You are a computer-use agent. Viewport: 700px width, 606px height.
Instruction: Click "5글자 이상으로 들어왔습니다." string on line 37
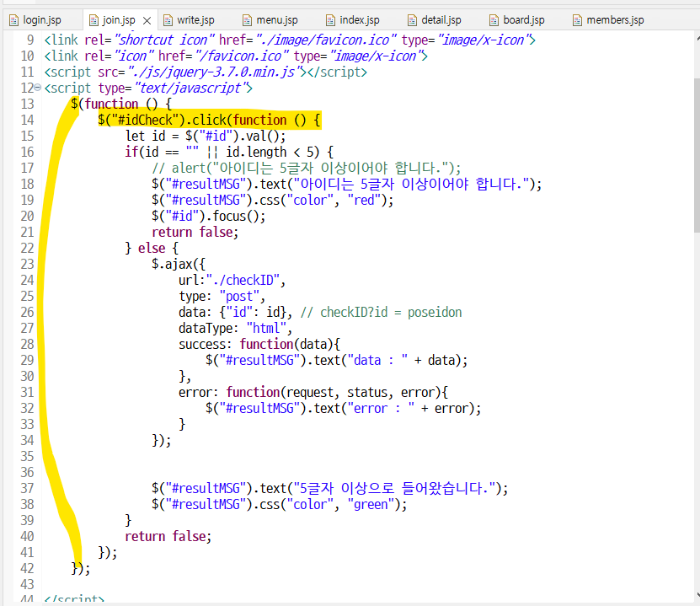tap(394, 489)
